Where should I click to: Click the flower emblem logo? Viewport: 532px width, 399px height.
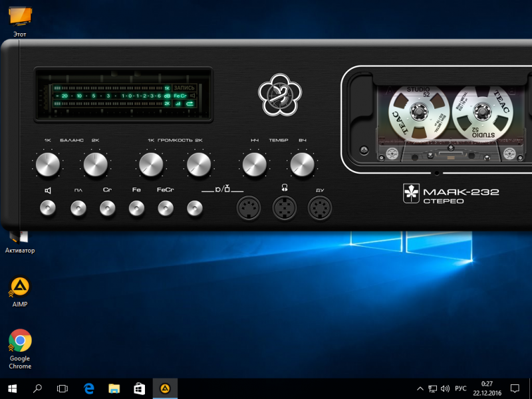pos(280,95)
